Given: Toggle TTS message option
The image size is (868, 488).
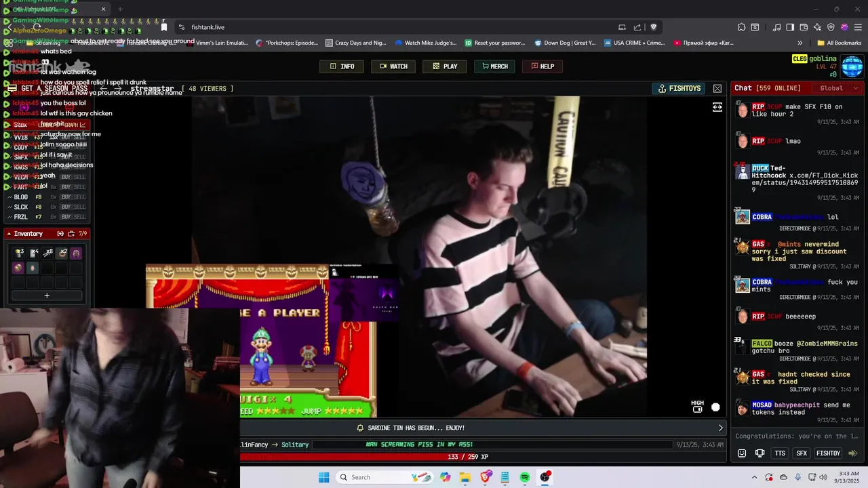Looking at the screenshot, I should click(780, 453).
